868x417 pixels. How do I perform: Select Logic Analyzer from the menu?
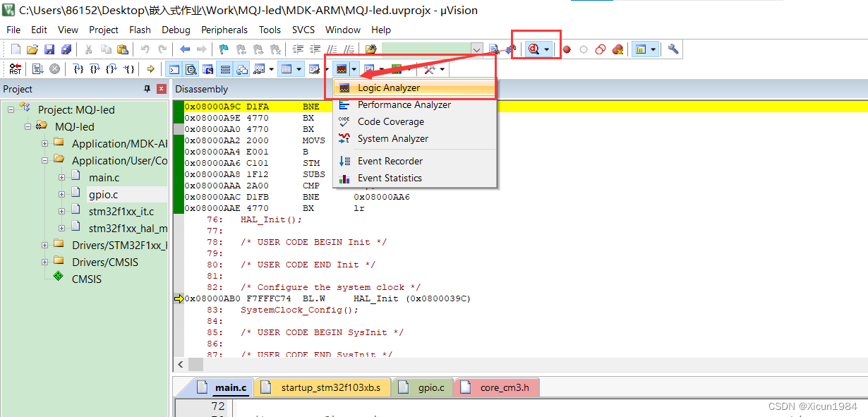(x=415, y=88)
